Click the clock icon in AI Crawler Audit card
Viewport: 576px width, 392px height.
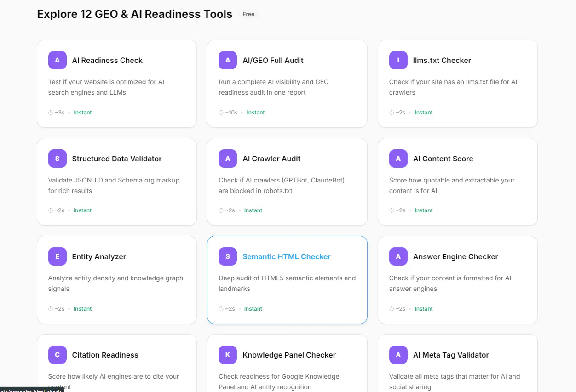(221, 210)
